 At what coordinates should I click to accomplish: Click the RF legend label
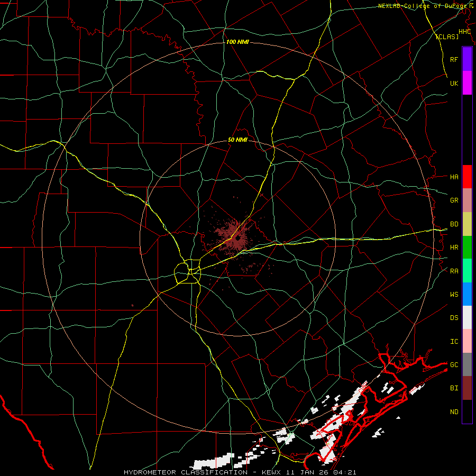point(454,59)
